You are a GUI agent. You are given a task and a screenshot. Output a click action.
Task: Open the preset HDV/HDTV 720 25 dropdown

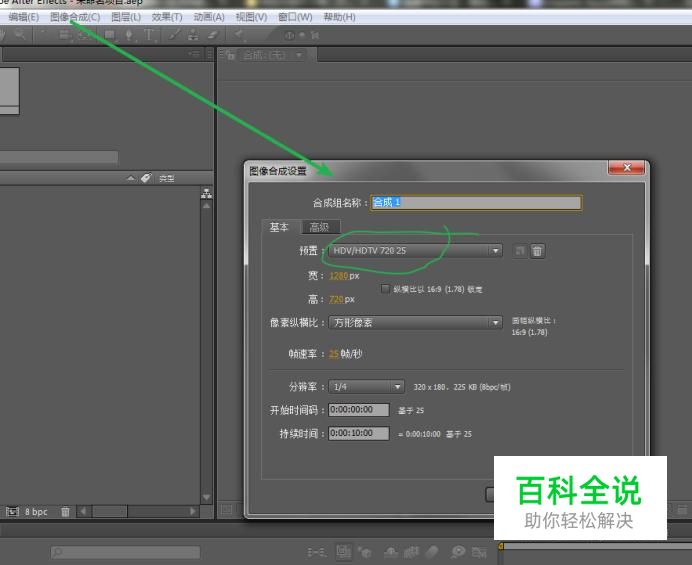pos(415,251)
